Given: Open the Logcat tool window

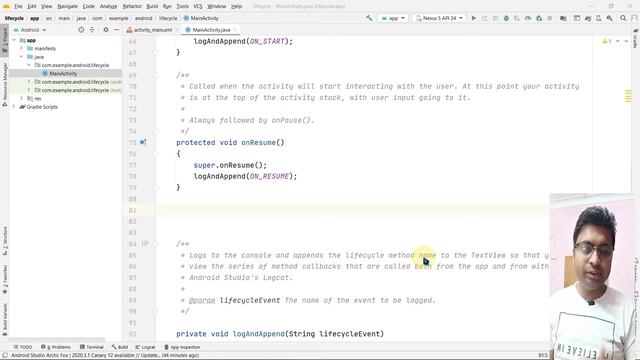Looking at the screenshot, I should coord(145,347).
